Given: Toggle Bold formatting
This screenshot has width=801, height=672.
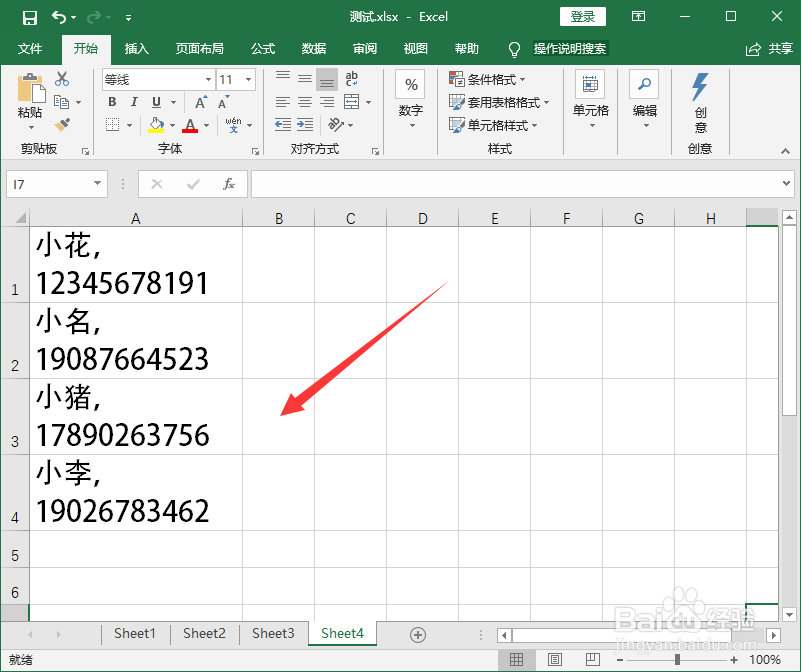Looking at the screenshot, I should (112, 102).
